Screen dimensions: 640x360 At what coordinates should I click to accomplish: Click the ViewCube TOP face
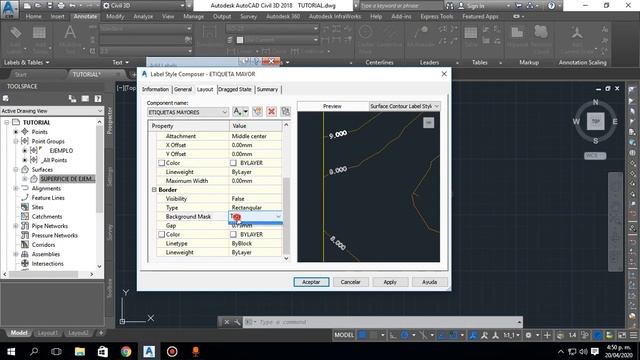click(x=596, y=121)
